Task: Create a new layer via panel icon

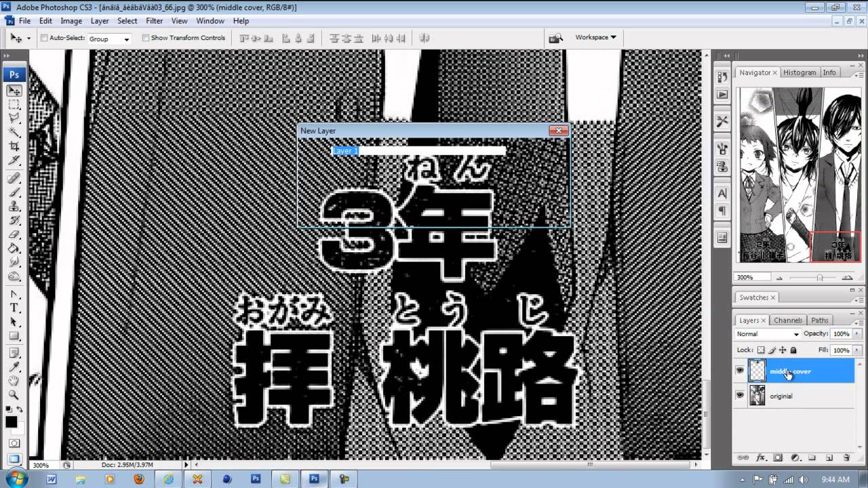Action: (x=829, y=458)
